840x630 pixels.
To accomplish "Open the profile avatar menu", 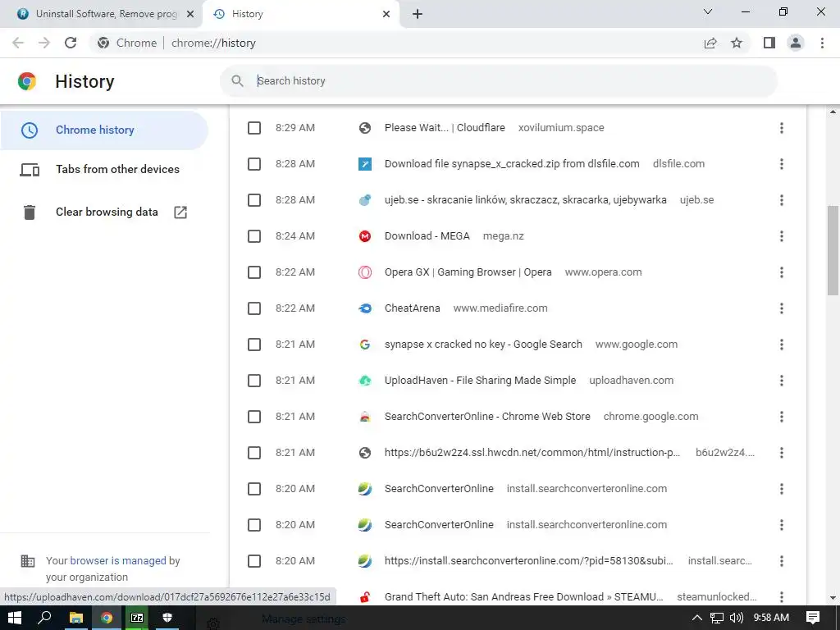I will 796,43.
